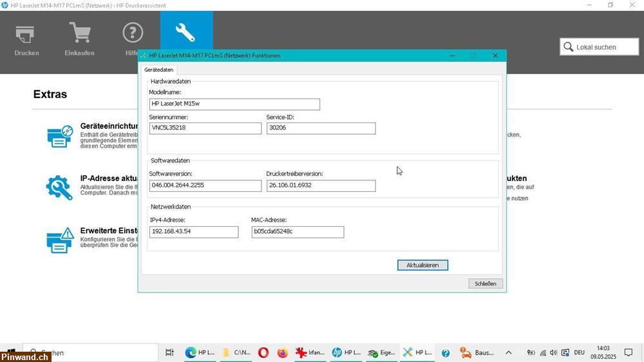Click the IP-Adresse aktualisieren gear-wrench icon
Viewport: 644px width, 362px height.
59,187
